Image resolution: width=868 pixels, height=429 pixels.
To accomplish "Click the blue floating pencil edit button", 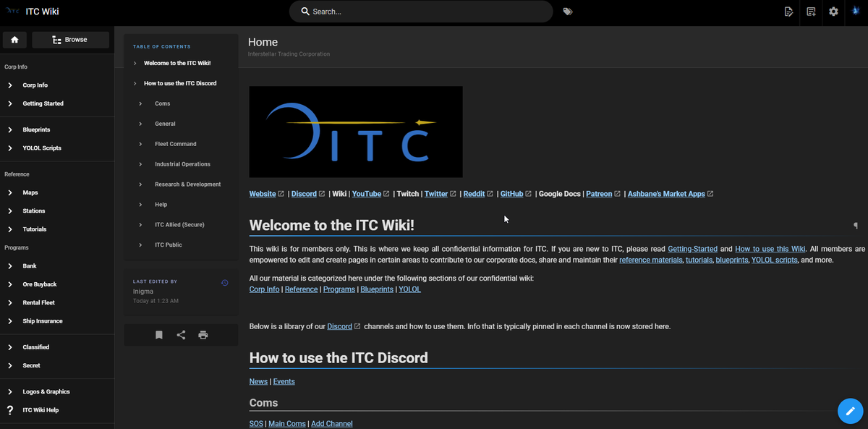I will (850, 411).
